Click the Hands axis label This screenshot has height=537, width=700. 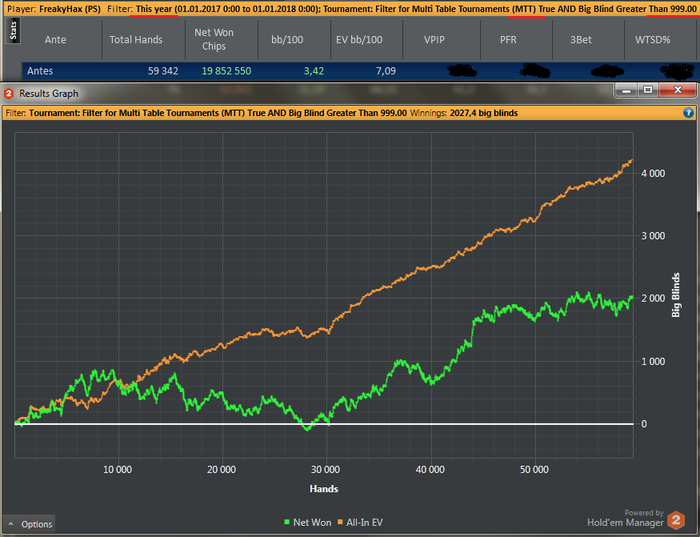click(324, 489)
